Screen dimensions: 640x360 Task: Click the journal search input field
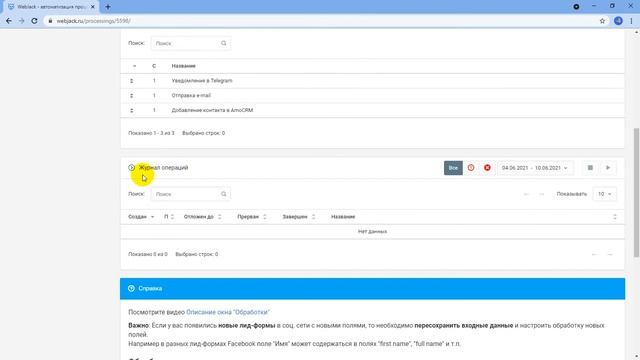[191, 194]
